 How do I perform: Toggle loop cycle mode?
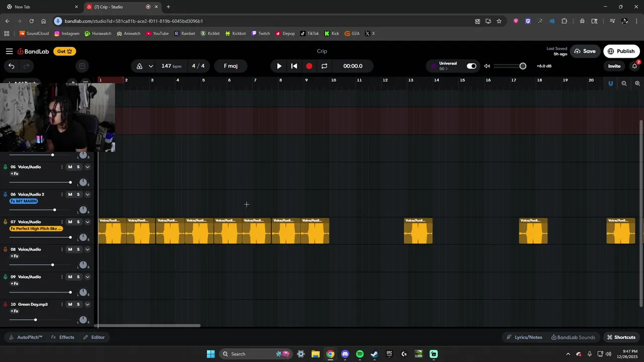point(324,66)
